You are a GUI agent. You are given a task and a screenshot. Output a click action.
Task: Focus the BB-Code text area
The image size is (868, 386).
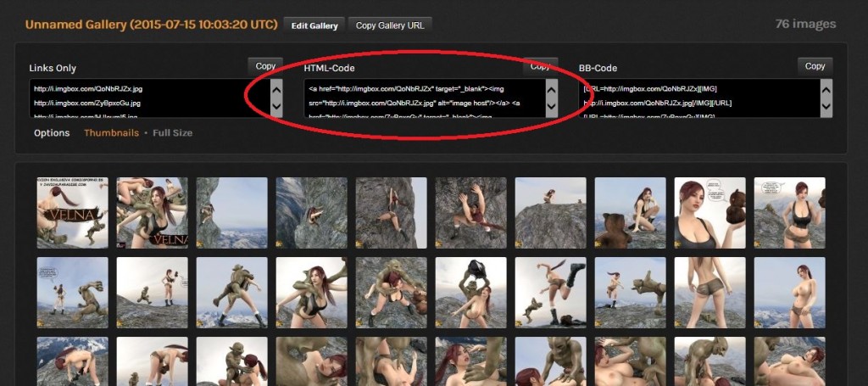(x=699, y=98)
